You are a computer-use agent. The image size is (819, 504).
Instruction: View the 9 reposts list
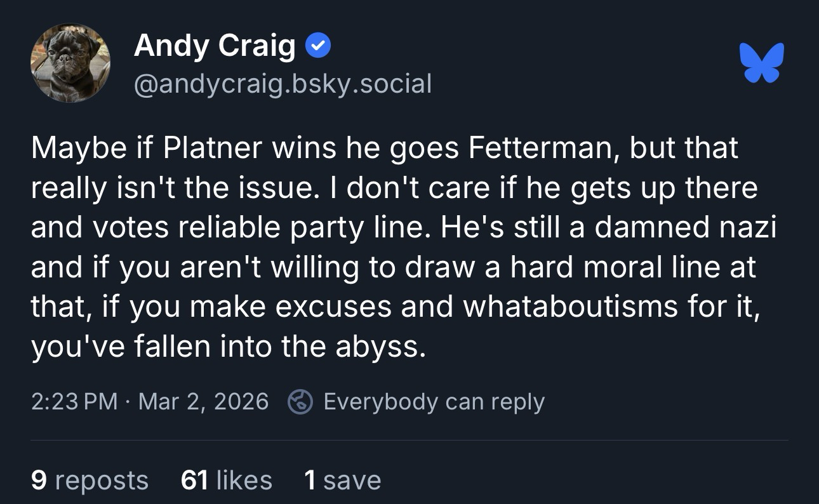click(x=90, y=480)
